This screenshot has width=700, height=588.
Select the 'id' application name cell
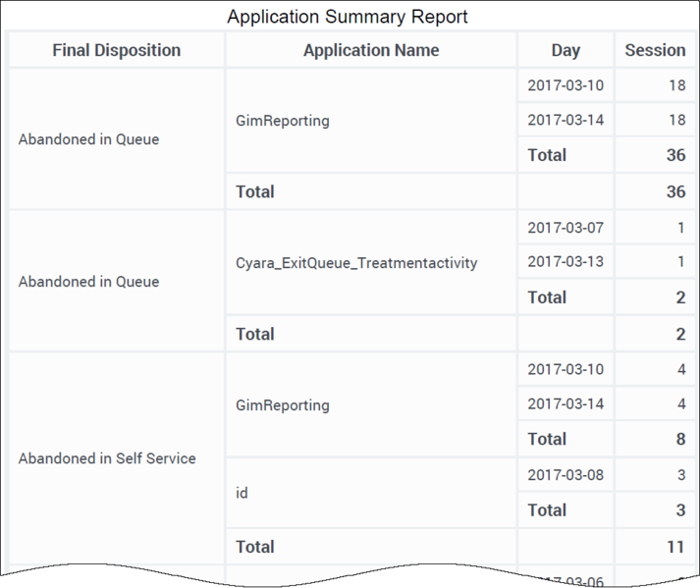pos(242,493)
